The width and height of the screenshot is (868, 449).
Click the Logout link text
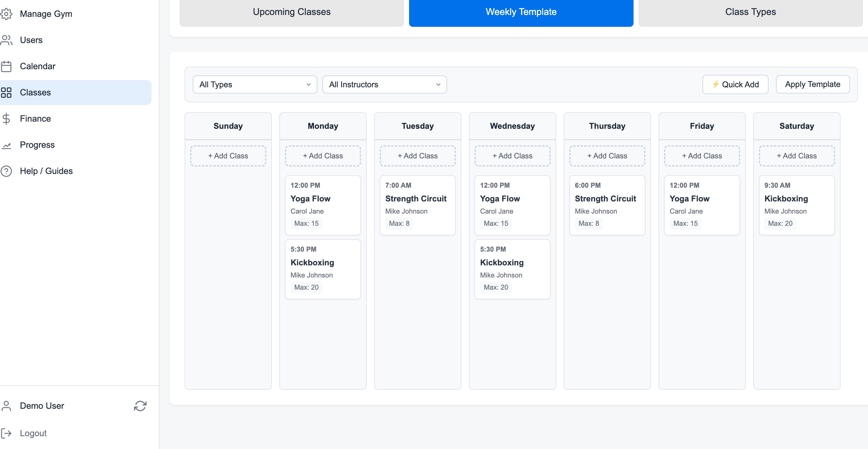(x=33, y=433)
